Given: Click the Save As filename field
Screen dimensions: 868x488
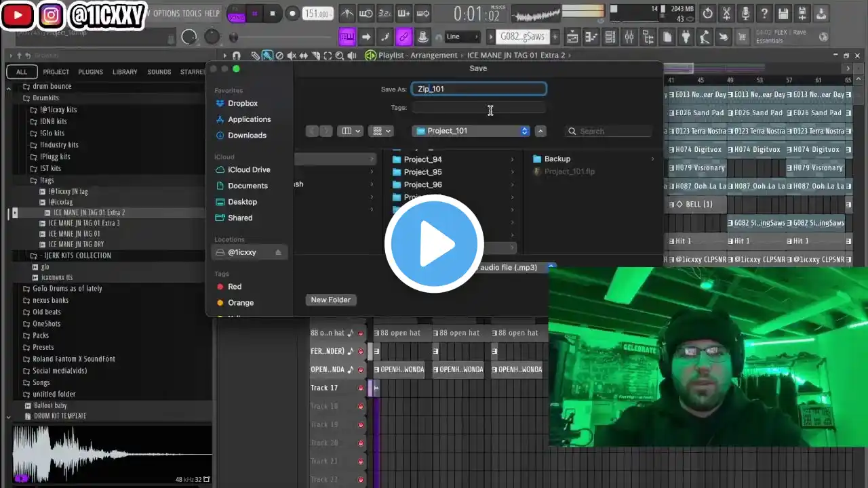Looking at the screenshot, I should (479, 89).
